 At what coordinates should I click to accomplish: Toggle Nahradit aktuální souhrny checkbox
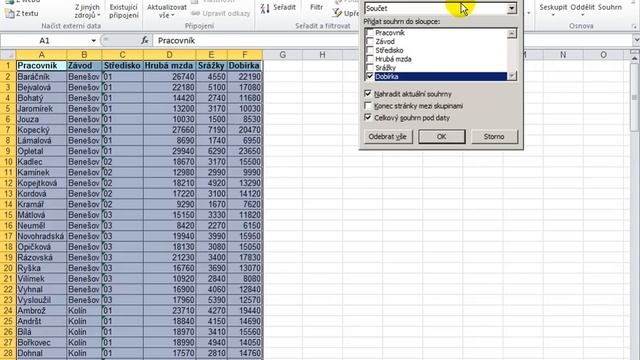[x=368, y=94]
